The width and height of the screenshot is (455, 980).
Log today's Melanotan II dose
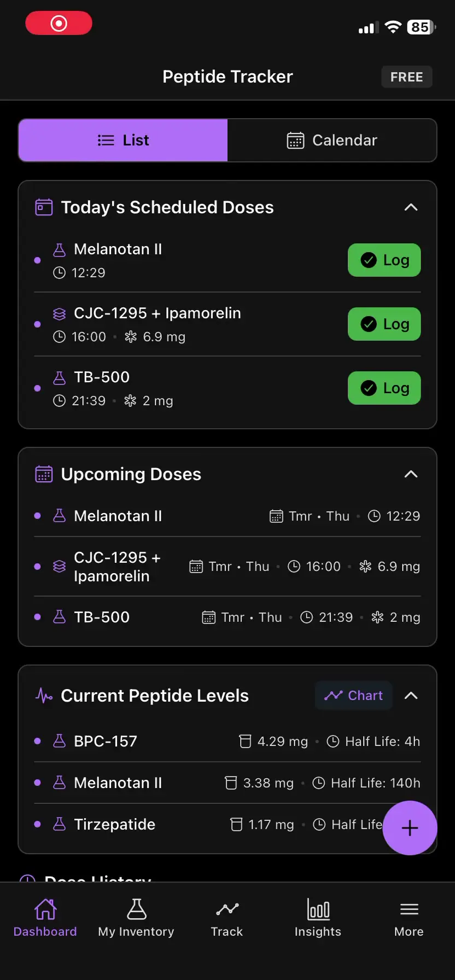[x=384, y=260]
